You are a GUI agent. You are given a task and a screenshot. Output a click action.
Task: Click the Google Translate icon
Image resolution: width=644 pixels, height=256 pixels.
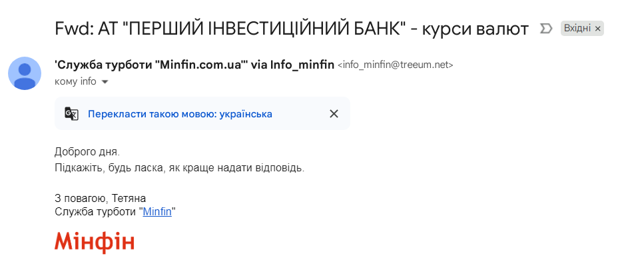click(x=71, y=114)
